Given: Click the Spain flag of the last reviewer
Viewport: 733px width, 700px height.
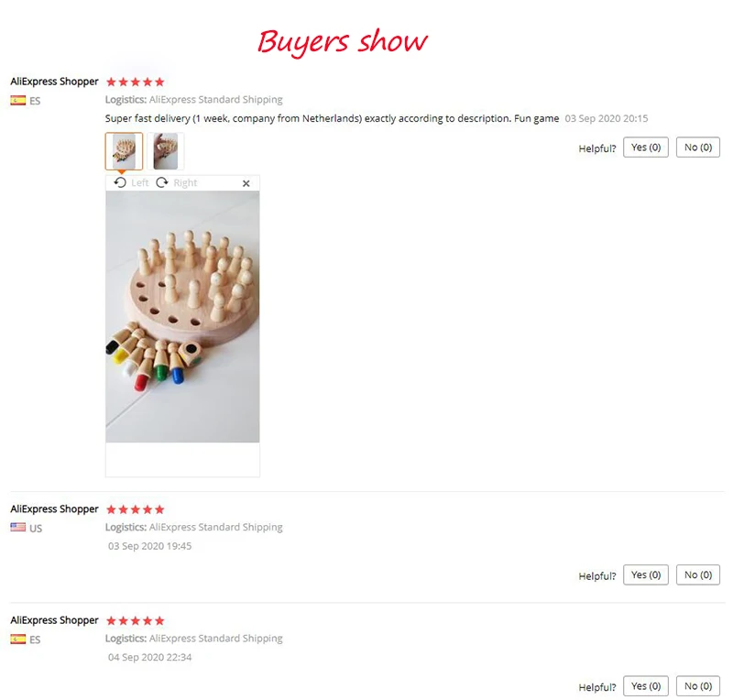Looking at the screenshot, I should click(18, 639).
